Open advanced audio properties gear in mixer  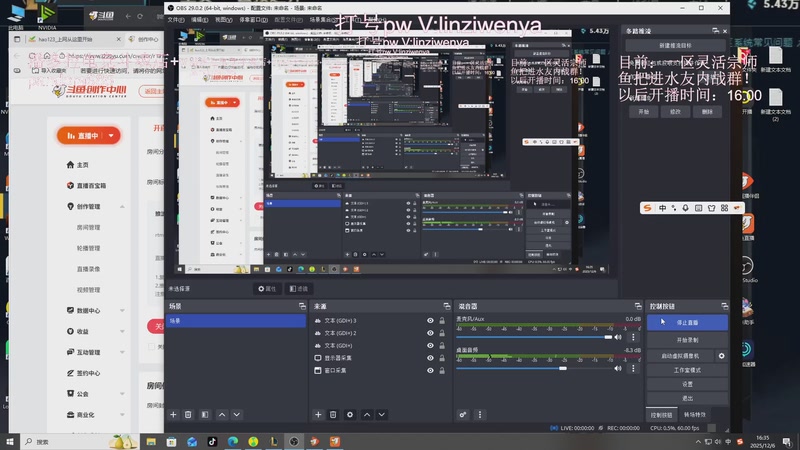[x=463, y=415]
